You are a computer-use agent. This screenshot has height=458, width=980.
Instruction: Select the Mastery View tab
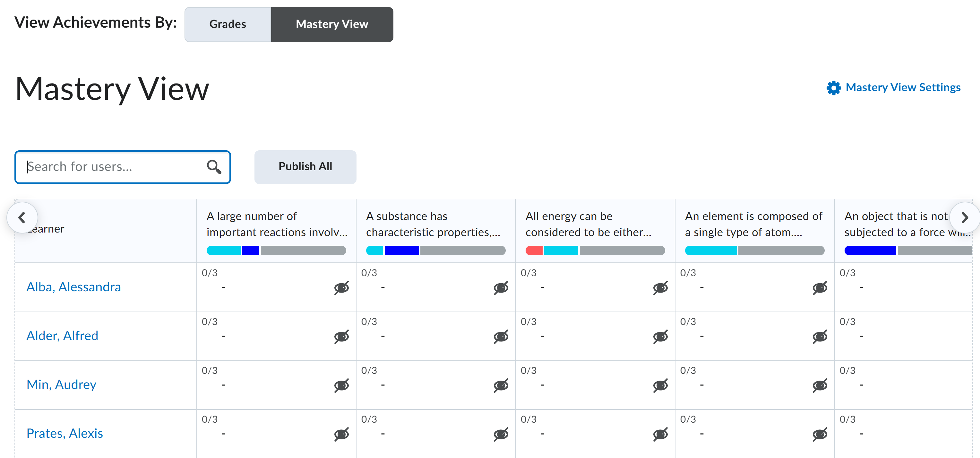click(x=332, y=24)
